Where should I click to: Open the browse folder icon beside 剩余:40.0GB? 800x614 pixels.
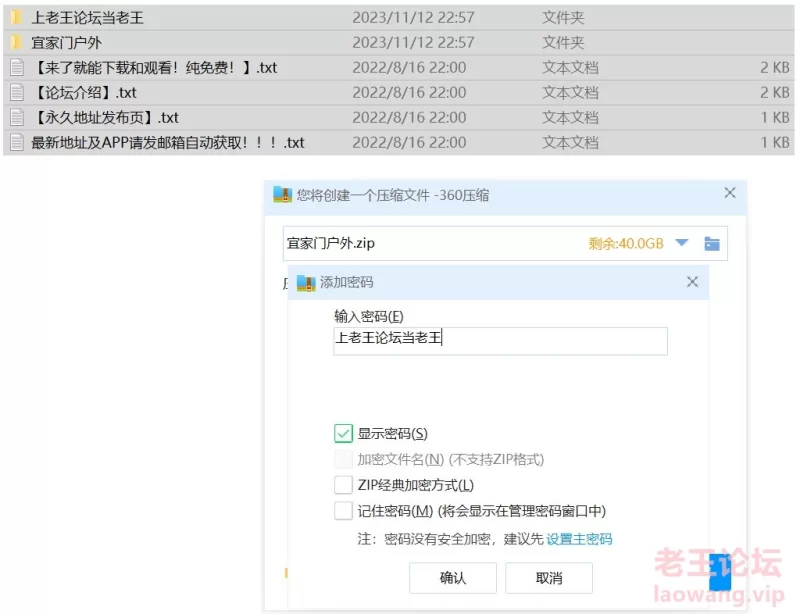[x=712, y=243]
